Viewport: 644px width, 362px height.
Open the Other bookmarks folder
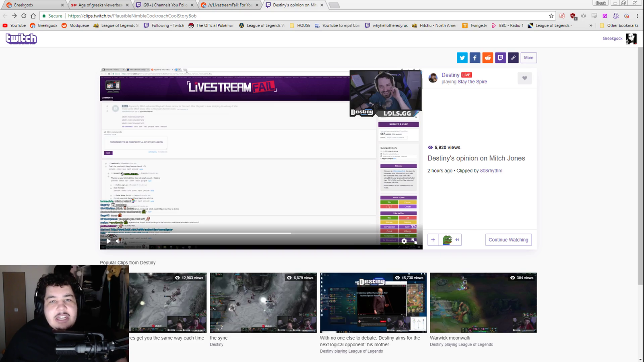point(619,25)
